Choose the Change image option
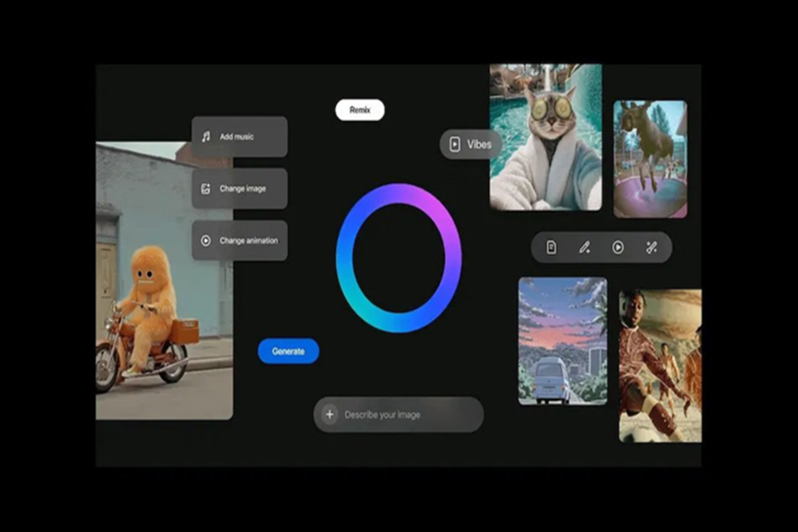 click(x=240, y=189)
